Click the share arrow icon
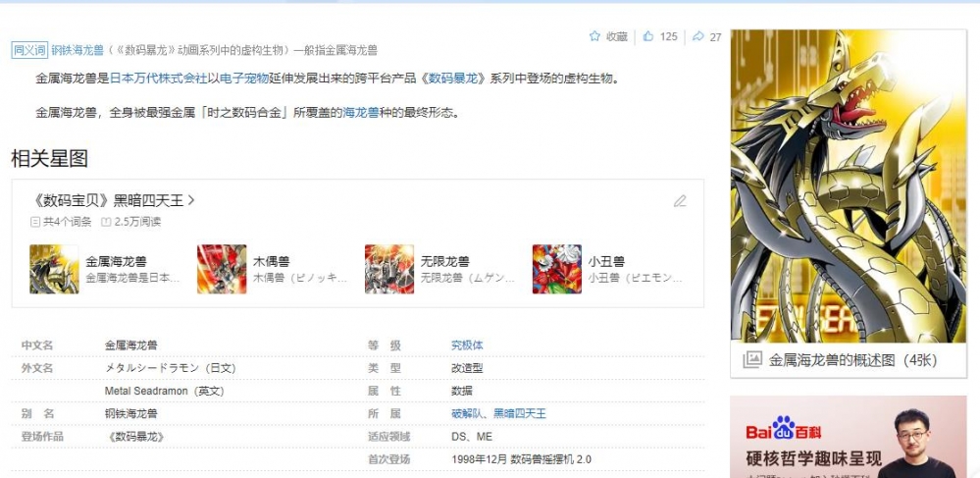The width and height of the screenshot is (980, 478). click(698, 36)
